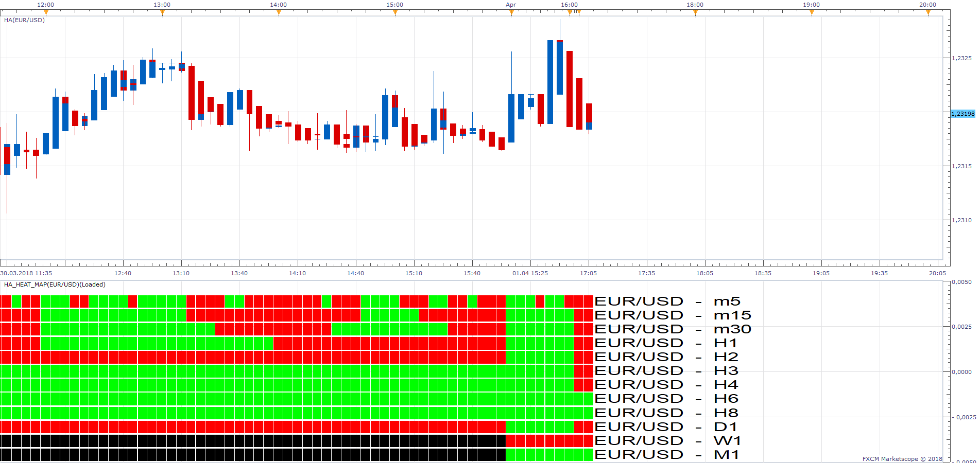Click the 20:05 time axis label

(x=937, y=273)
